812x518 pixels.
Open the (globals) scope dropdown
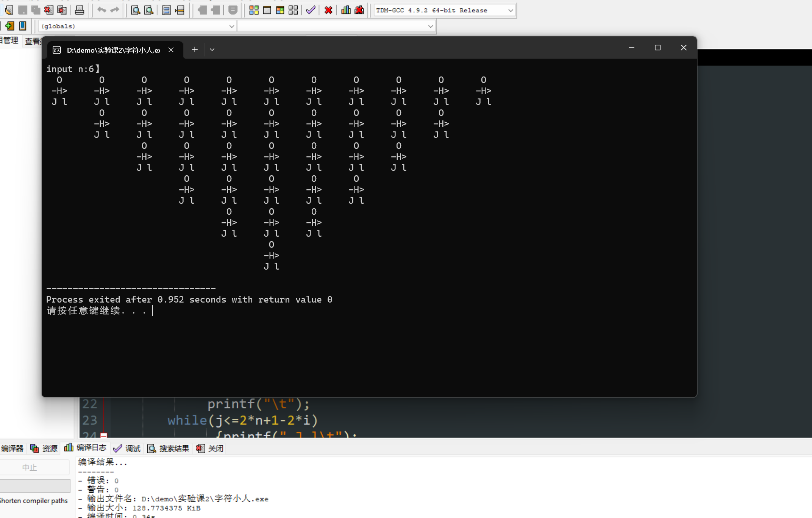coord(231,26)
